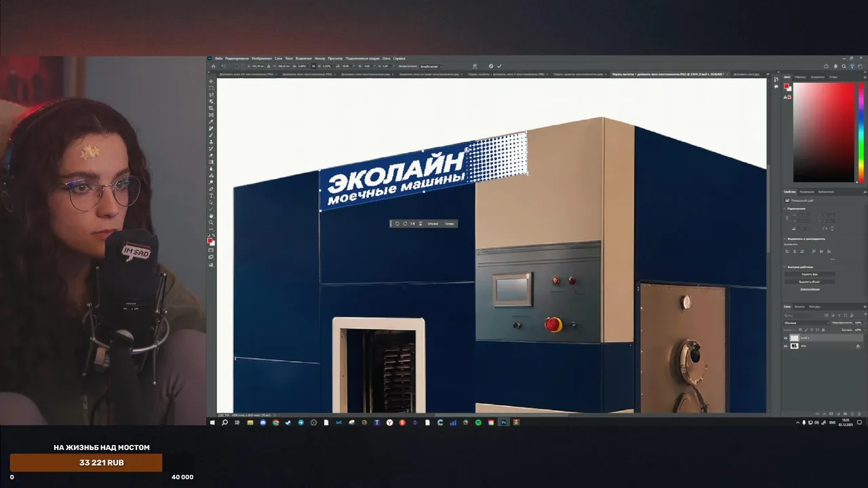Open the Изображение menu
Viewport: 868px width, 488px height.
(261, 58)
